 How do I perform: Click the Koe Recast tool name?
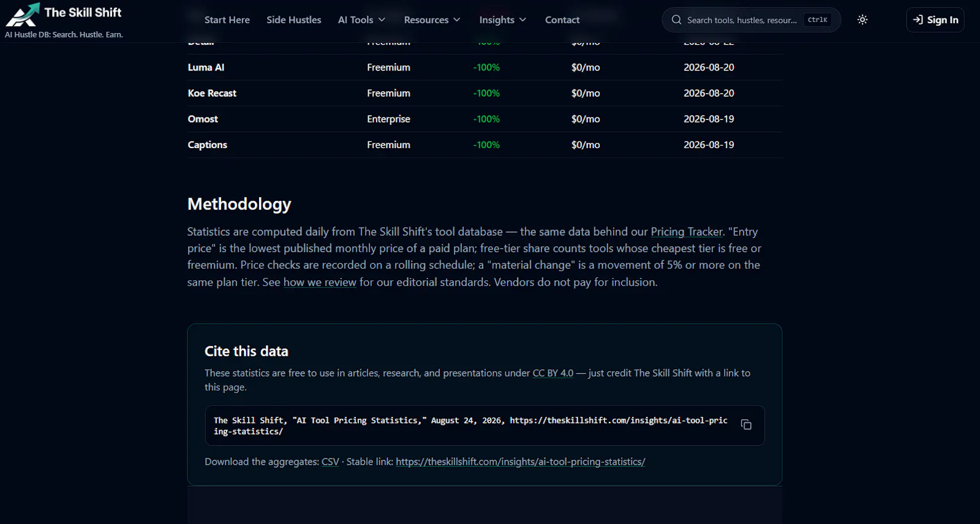212,93
